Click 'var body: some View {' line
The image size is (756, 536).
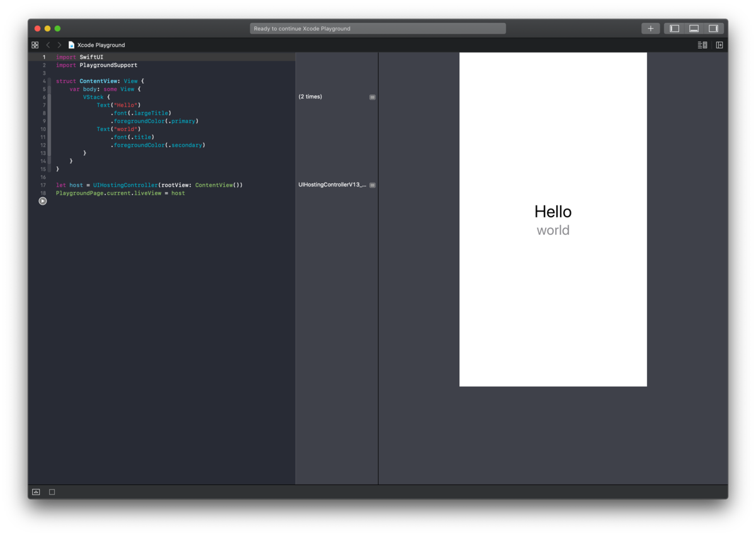click(x=105, y=89)
